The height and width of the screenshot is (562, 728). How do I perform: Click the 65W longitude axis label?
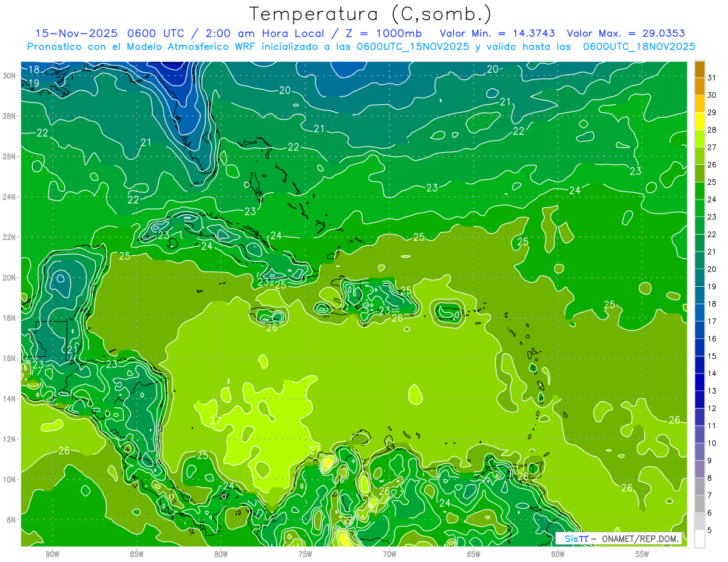tap(474, 554)
